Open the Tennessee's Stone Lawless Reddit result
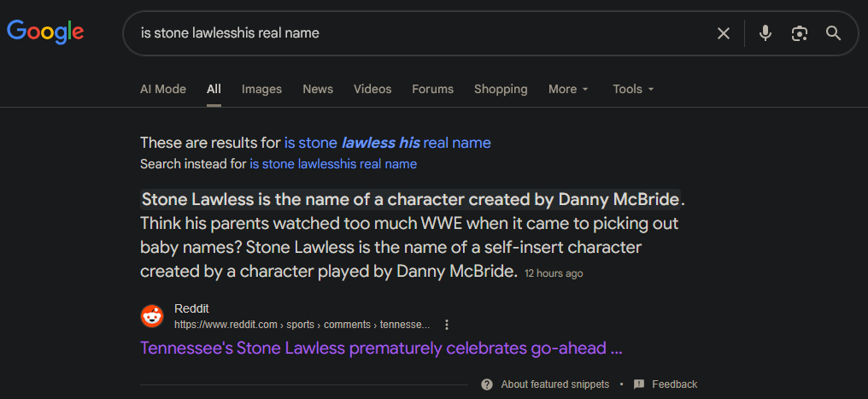Screen dimensions: 868x399 click(381, 349)
